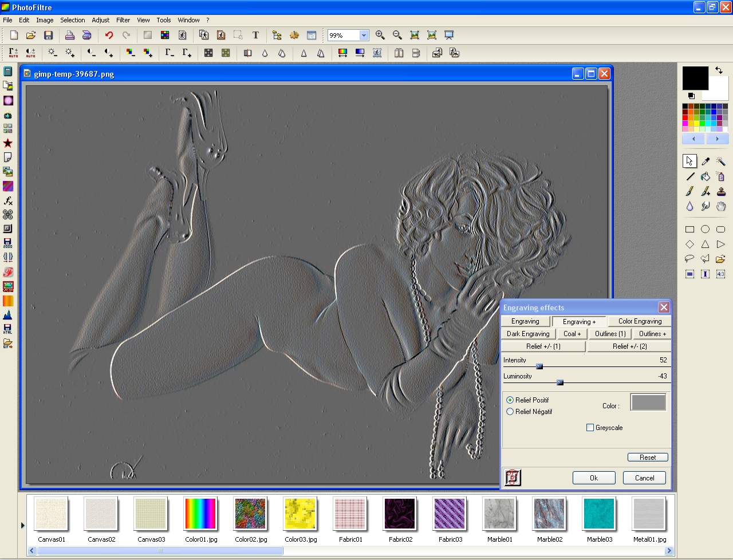Viewport: 733px width, 560px height.
Task: Choose the Lasso selection shape
Action: tap(690, 259)
